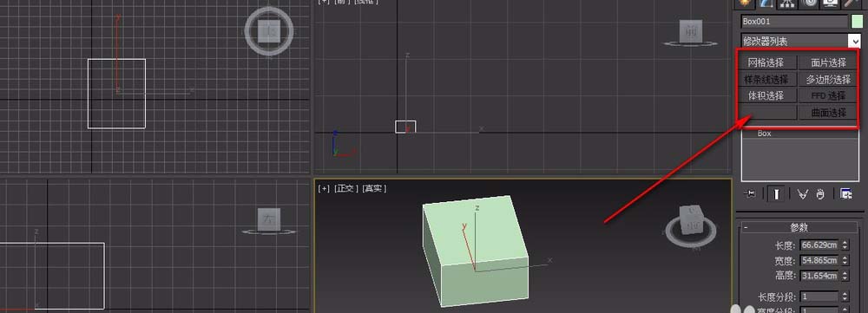Open the [正交] viewport view menu

[346, 188]
